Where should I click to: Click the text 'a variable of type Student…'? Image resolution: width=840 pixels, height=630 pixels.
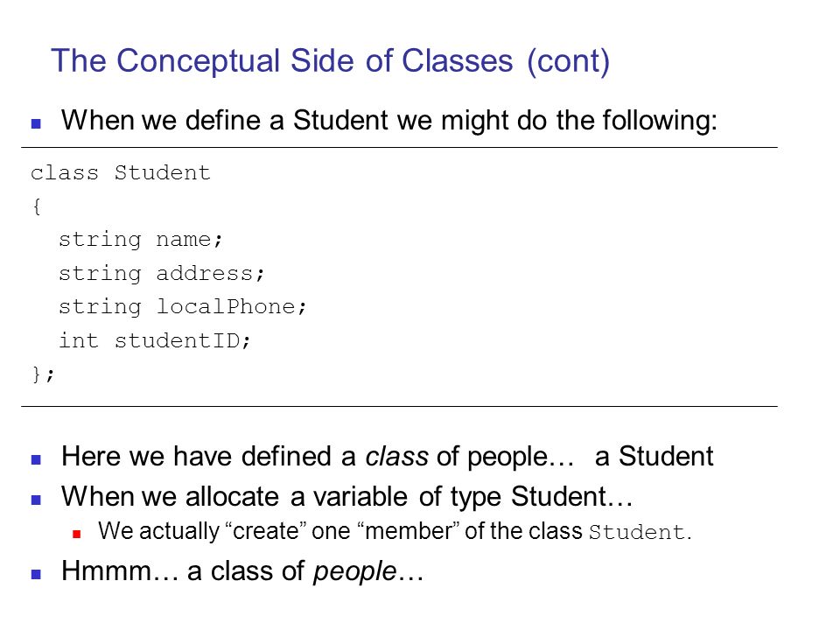coord(462,497)
